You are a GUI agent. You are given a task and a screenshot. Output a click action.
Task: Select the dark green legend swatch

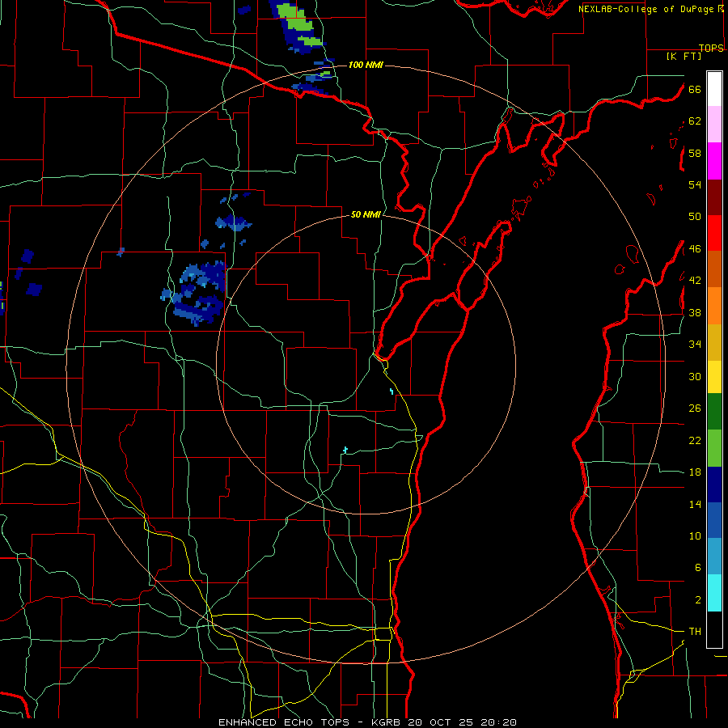[x=714, y=412]
